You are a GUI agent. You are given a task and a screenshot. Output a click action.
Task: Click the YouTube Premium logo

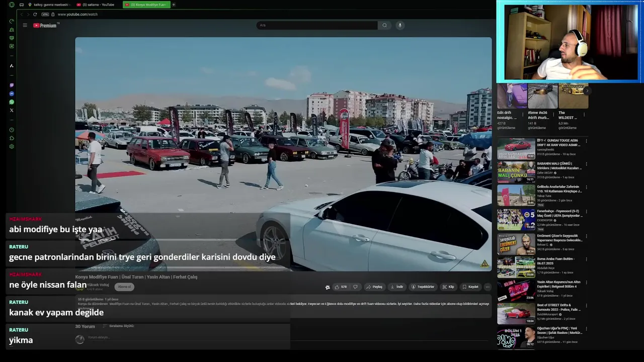[x=45, y=25]
